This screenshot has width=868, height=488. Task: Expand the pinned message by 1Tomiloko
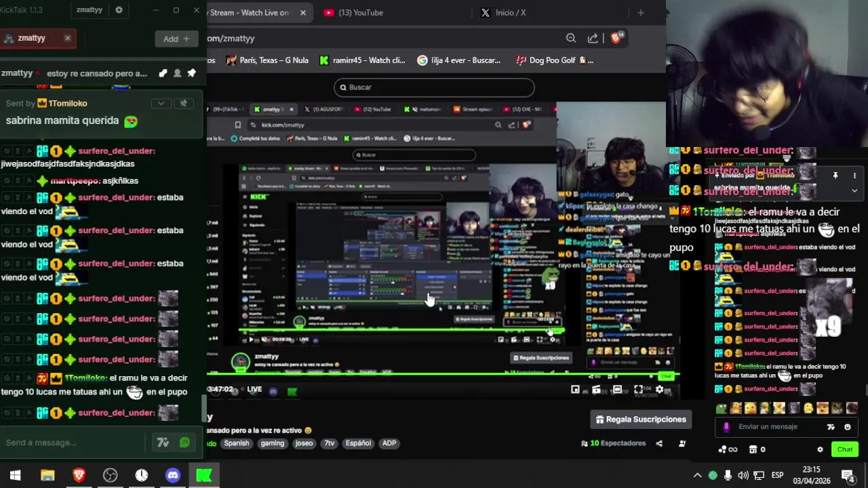click(x=161, y=103)
